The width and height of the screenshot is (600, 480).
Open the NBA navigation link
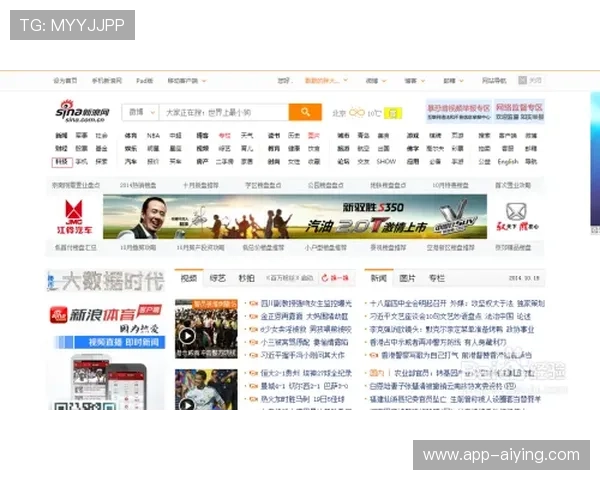(x=153, y=136)
